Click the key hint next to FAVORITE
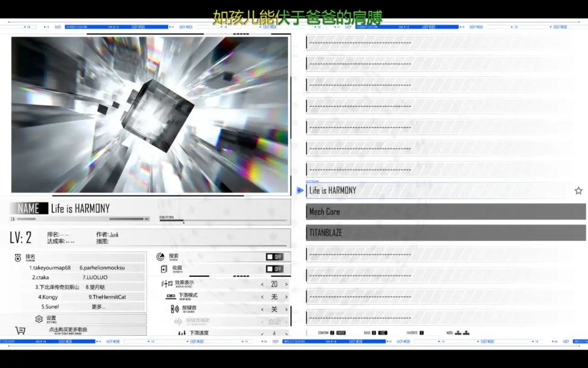 click(x=421, y=333)
